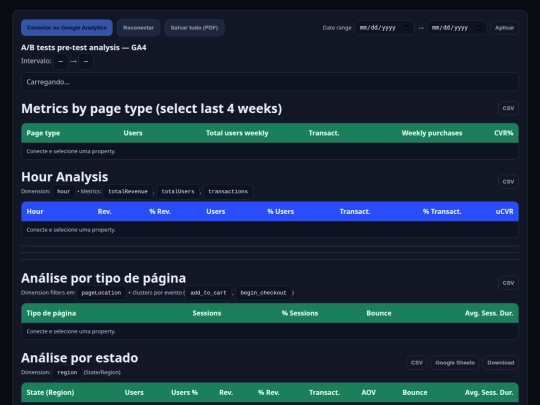Focus the end date input field
540x405 pixels.
(x=457, y=28)
